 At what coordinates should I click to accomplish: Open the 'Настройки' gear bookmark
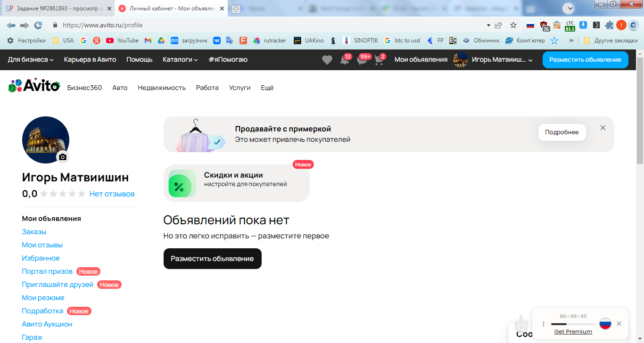pos(26,41)
